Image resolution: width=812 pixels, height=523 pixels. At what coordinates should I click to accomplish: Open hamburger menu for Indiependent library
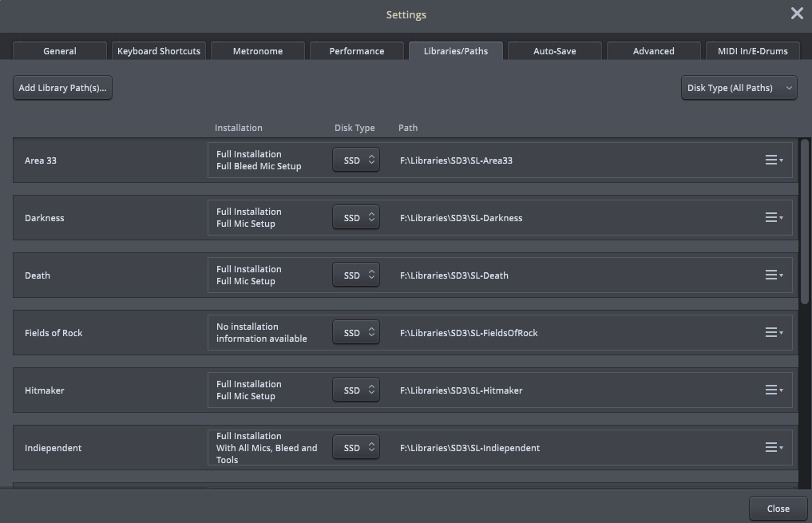coord(773,448)
